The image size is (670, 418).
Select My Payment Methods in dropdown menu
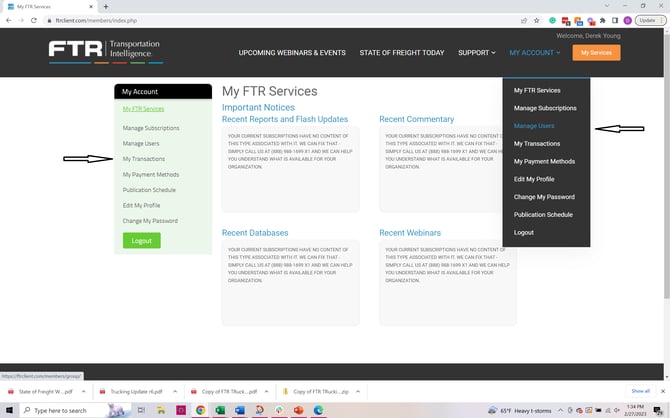[544, 161]
